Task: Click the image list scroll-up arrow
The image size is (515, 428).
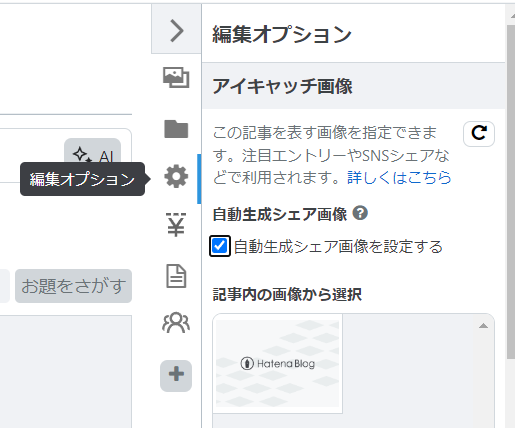Action: pos(483,326)
